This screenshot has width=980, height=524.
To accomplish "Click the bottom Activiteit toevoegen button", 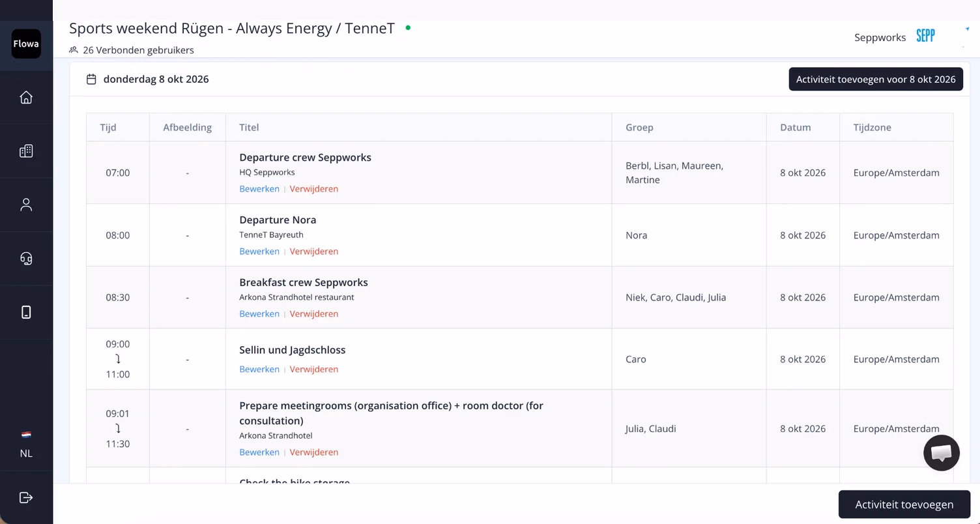I will [904, 504].
